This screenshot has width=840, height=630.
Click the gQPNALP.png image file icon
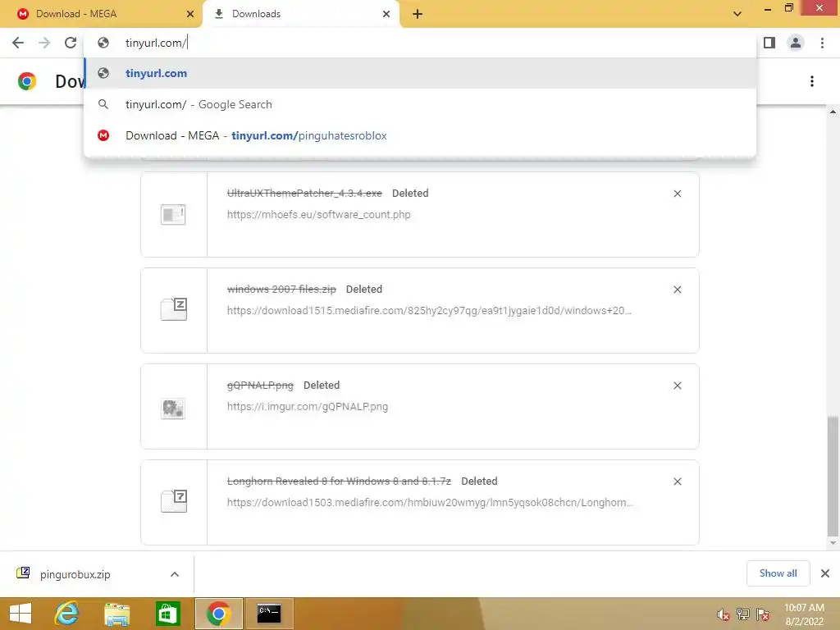173,409
